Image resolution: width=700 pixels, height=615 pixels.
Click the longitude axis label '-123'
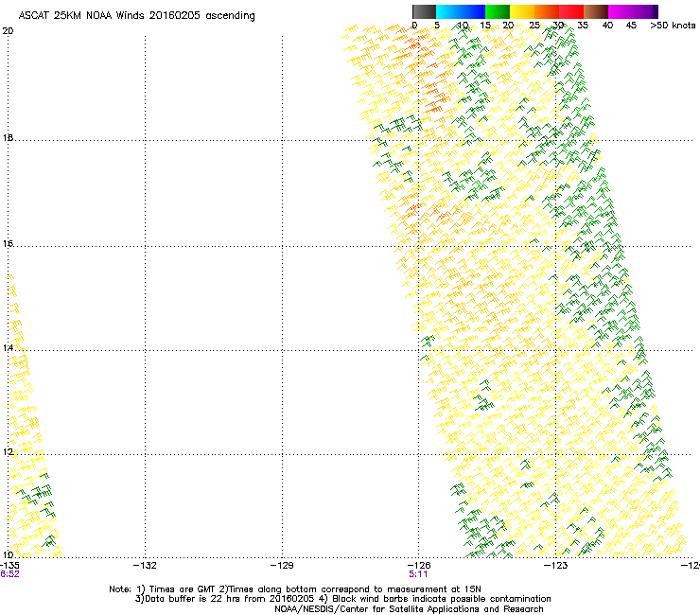click(x=556, y=566)
